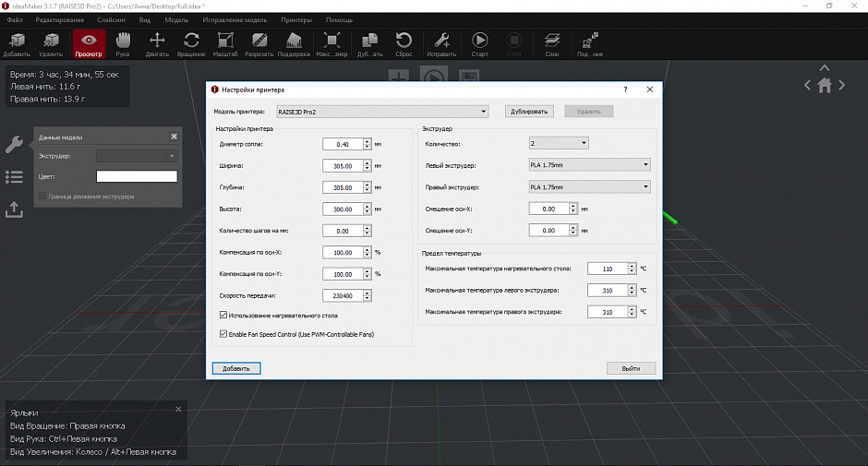Click the Скорость передачи spinner arrows

pos(367,295)
